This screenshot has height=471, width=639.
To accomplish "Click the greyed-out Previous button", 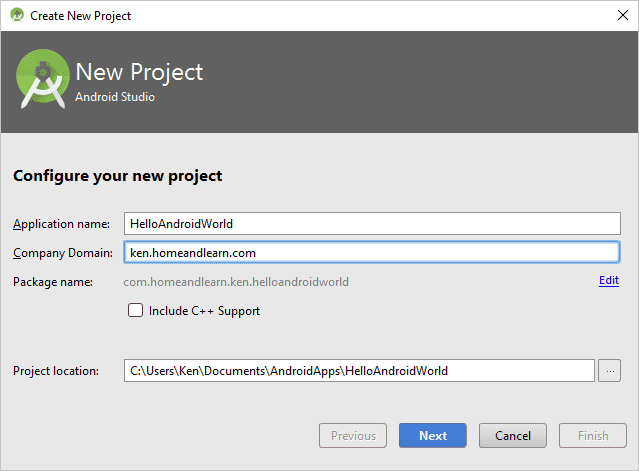I will tap(353, 436).
